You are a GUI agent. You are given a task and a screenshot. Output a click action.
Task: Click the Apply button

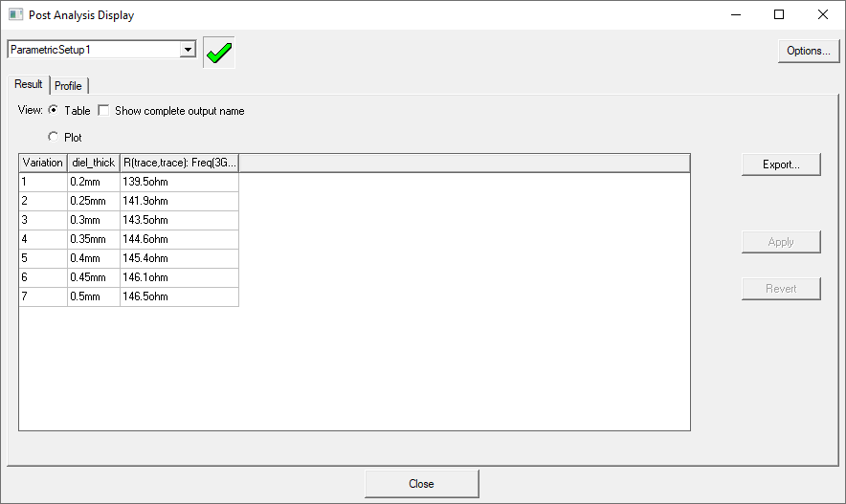tap(781, 242)
